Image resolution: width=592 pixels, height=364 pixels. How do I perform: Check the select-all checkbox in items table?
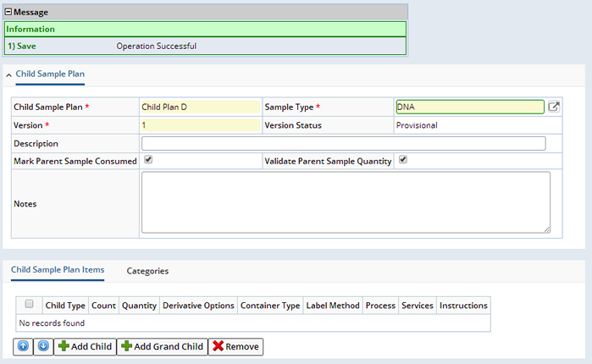[x=29, y=304]
